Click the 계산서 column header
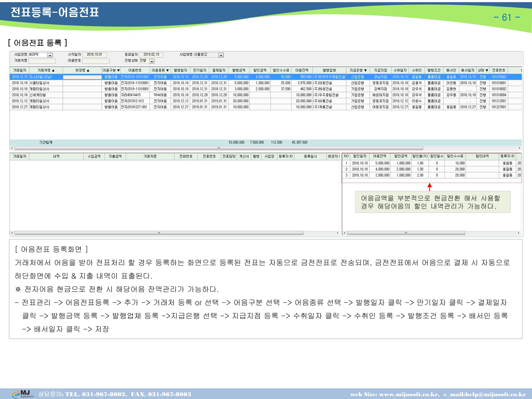Screen dimensions: 532x399 tap(244, 157)
